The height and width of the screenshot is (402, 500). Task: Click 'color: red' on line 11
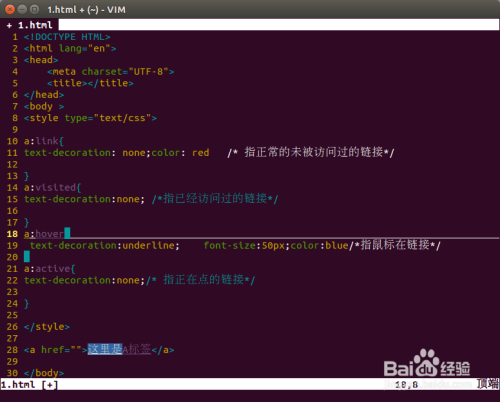pyautogui.click(x=180, y=153)
